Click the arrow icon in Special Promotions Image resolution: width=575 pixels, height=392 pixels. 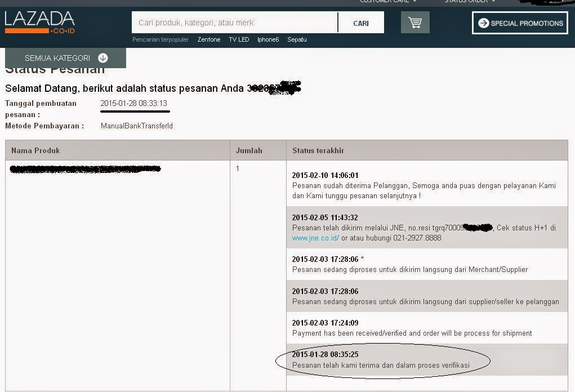[x=484, y=23]
